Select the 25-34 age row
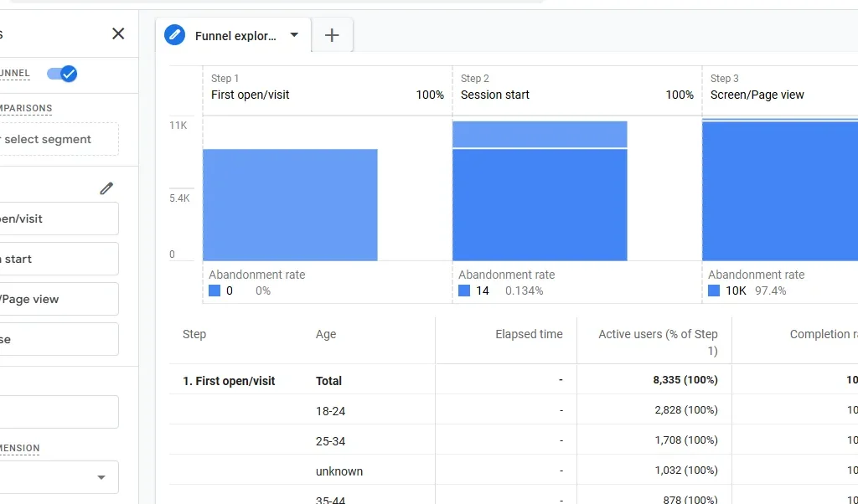The height and width of the screenshot is (504, 858). pyautogui.click(x=330, y=441)
